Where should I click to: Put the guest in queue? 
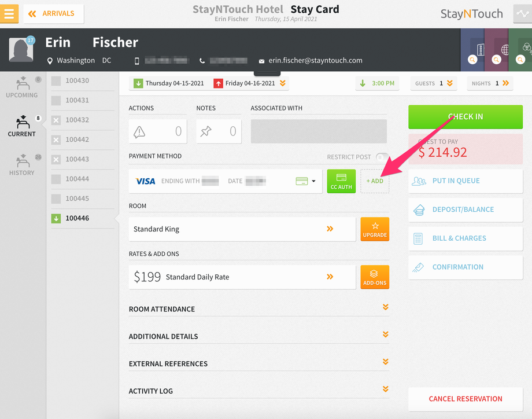pyautogui.click(x=465, y=181)
